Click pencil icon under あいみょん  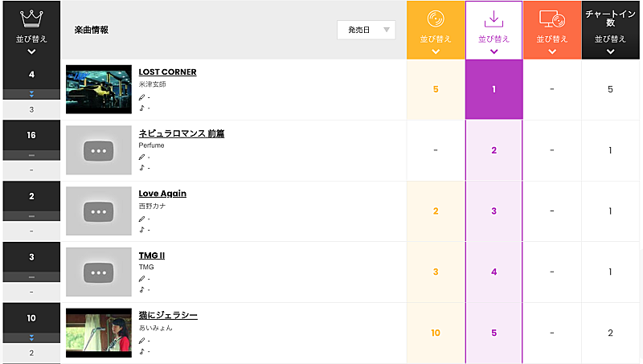(x=142, y=340)
